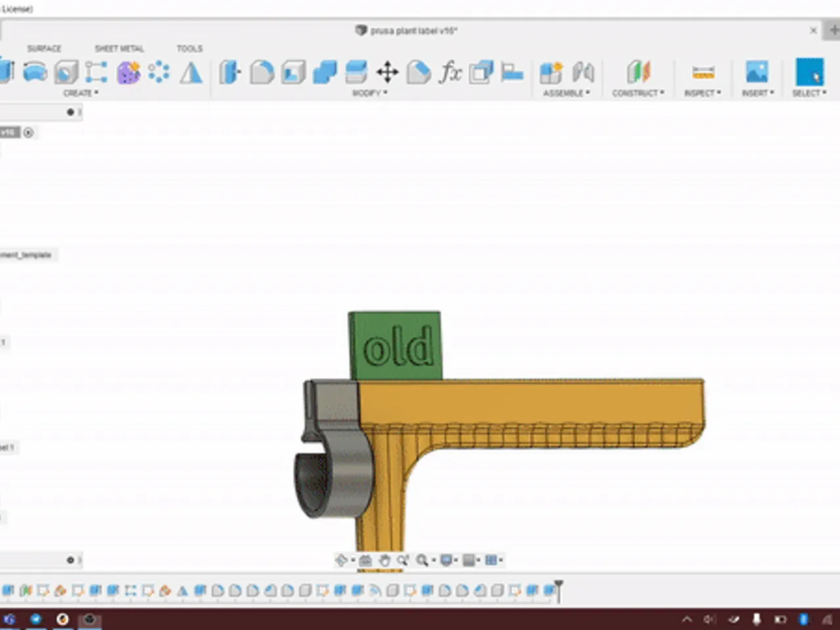The height and width of the screenshot is (630, 840).
Task: Select the Move/Copy tool
Action: click(387, 72)
